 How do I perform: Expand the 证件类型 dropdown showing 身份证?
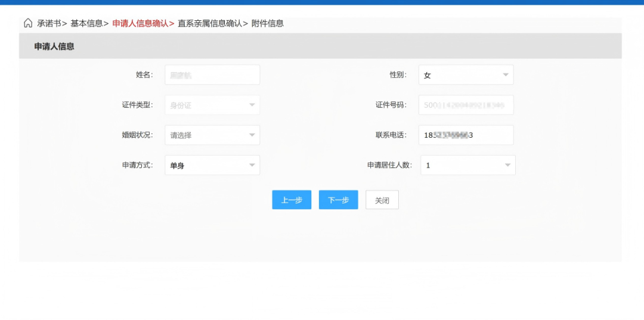click(x=212, y=105)
